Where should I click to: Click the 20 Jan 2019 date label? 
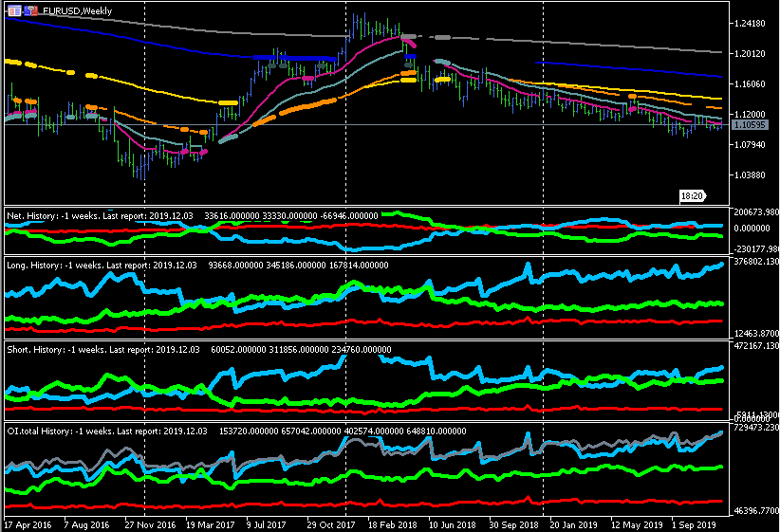573,524
